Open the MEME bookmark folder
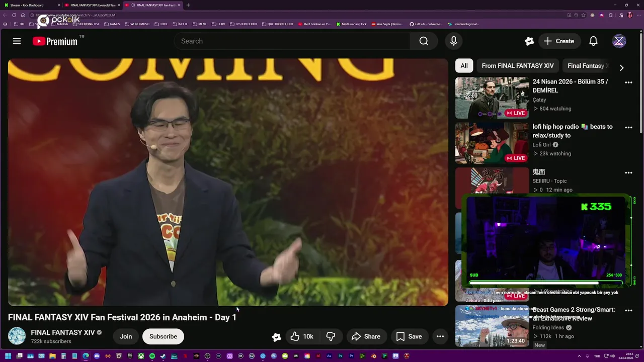 [200, 24]
